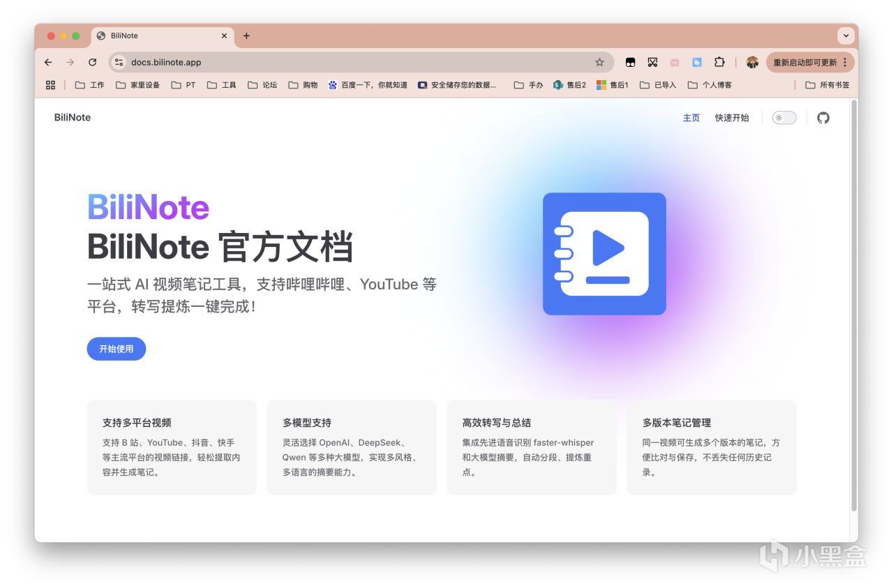Click the first black extension icon

630,62
